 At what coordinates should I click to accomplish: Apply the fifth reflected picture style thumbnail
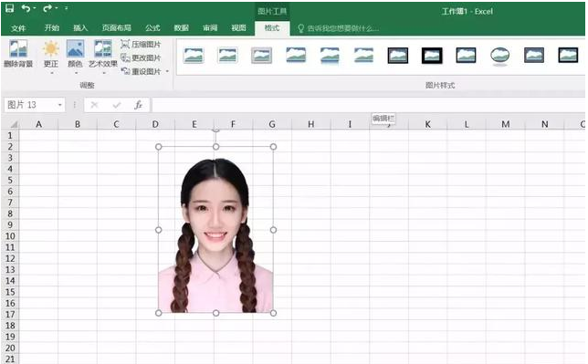[330, 56]
